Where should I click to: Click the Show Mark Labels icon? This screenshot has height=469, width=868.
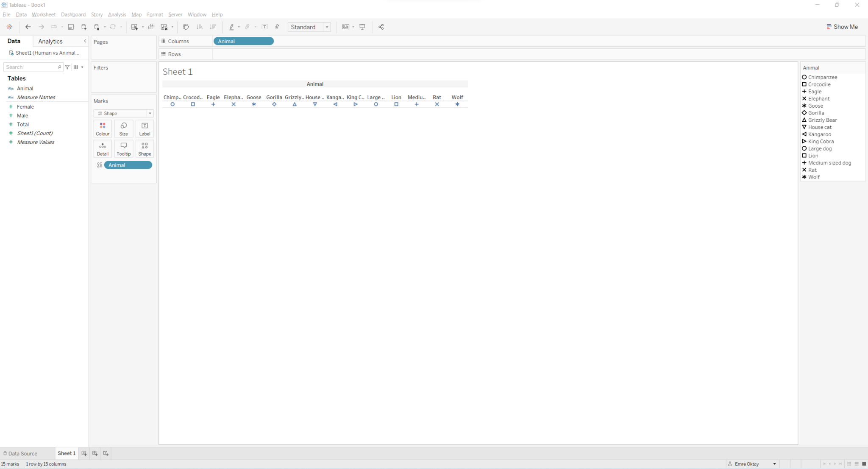click(265, 27)
